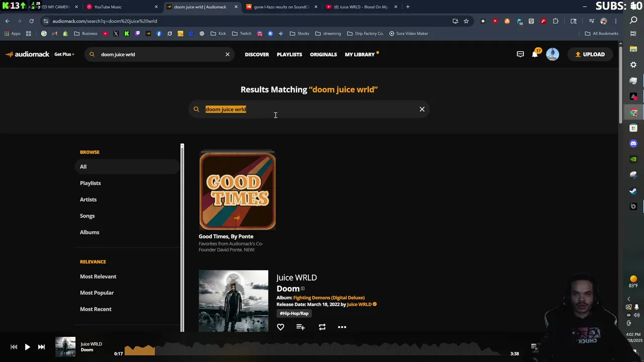Click the #Hip-Hop/Rap tag
644x362 pixels.
pos(294,313)
